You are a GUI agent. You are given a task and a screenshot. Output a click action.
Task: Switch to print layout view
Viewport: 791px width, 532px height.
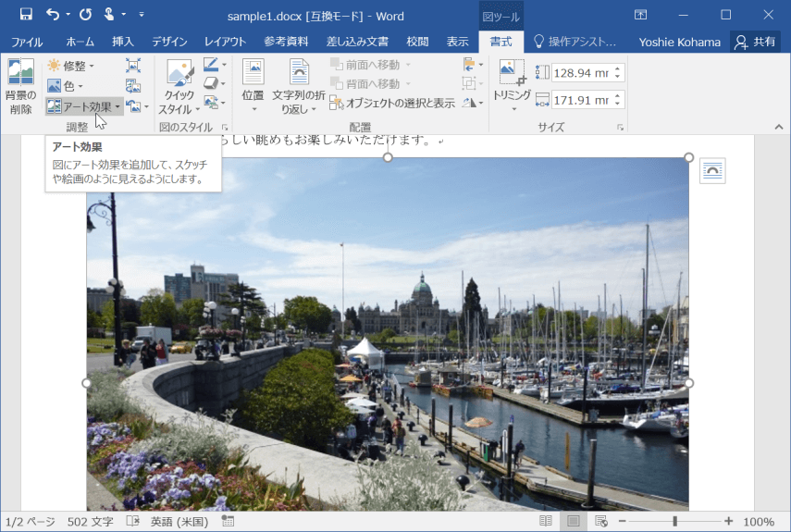click(574, 522)
